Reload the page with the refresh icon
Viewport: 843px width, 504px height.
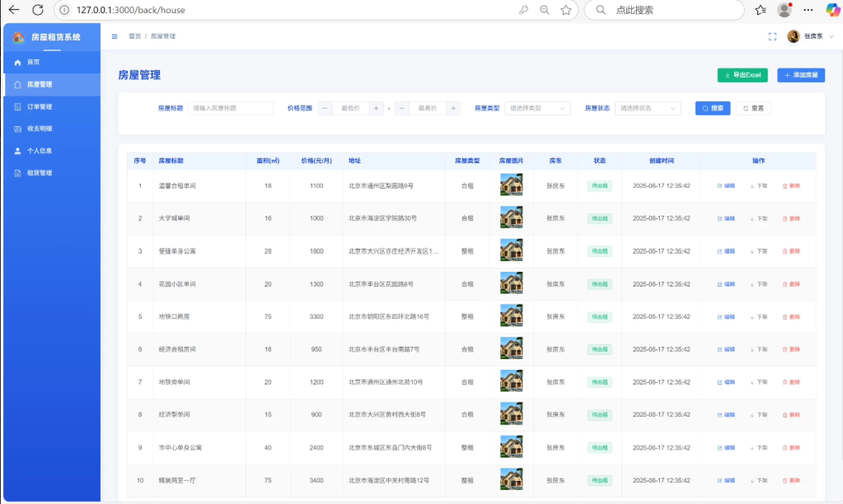pyautogui.click(x=38, y=10)
